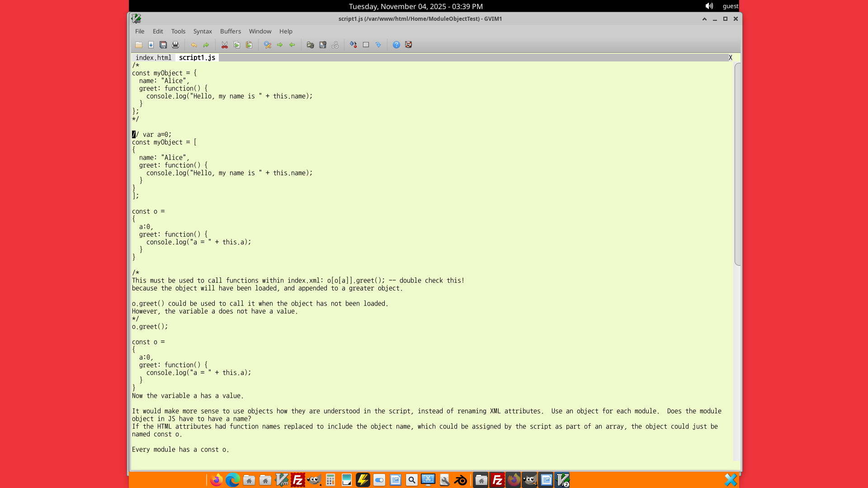Mute sound via top-bar volume icon
Image resolution: width=868 pixels, height=488 pixels.
pyautogui.click(x=709, y=6)
